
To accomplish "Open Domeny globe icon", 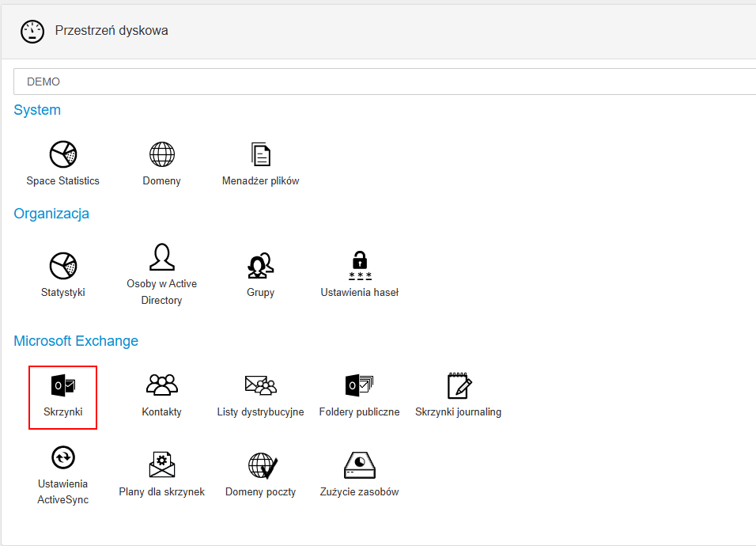I will point(162,154).
